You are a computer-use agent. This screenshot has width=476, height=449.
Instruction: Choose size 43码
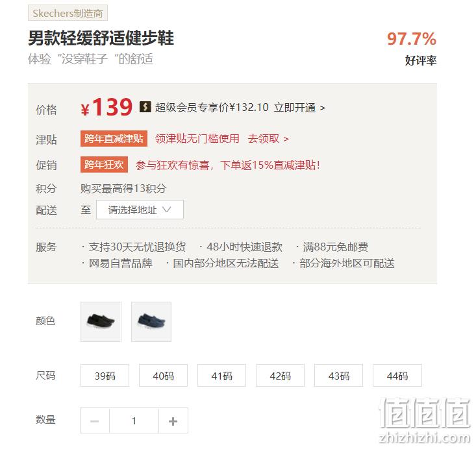click(x=339, y=376)
